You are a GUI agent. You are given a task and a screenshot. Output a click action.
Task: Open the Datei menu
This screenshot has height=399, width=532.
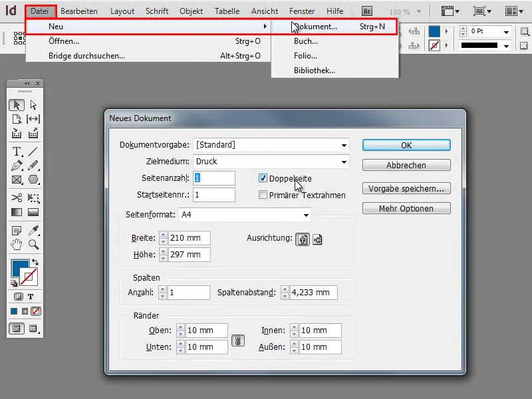tap(40, 11)
